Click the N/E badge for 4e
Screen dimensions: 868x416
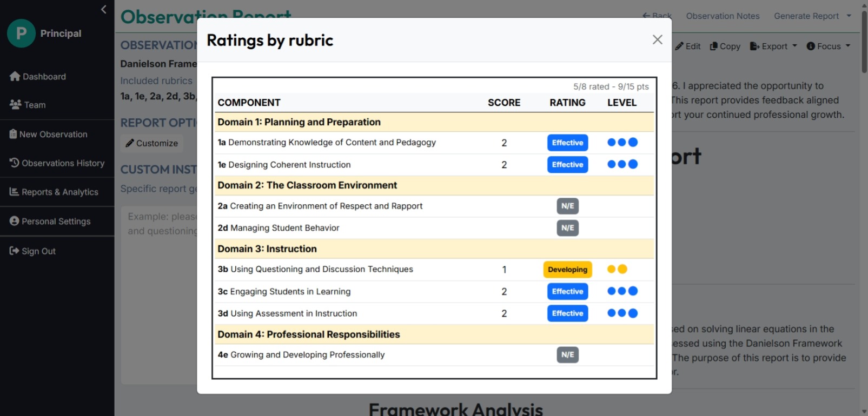tap(567, 355)
